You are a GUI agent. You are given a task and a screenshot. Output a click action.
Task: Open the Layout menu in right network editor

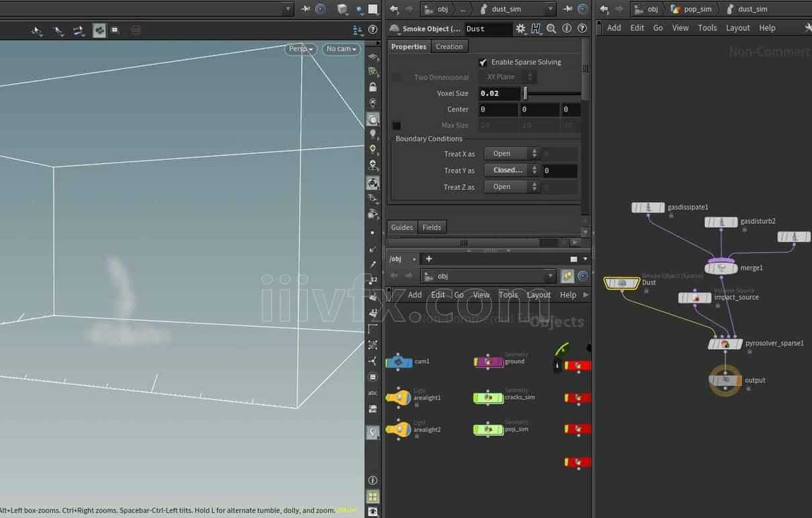[737, 28]
